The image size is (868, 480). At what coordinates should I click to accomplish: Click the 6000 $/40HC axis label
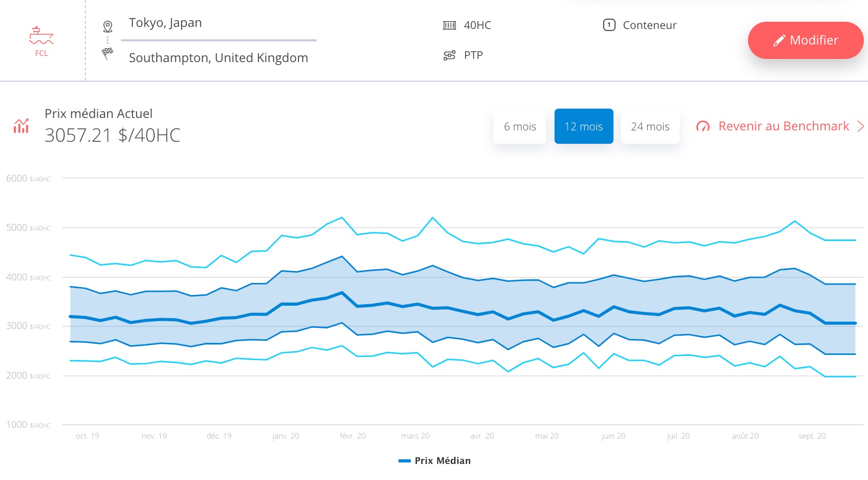(28, 178)
